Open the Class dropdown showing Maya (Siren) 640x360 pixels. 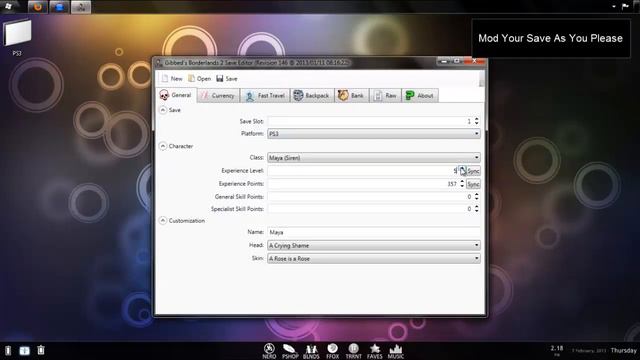point(373,158)
